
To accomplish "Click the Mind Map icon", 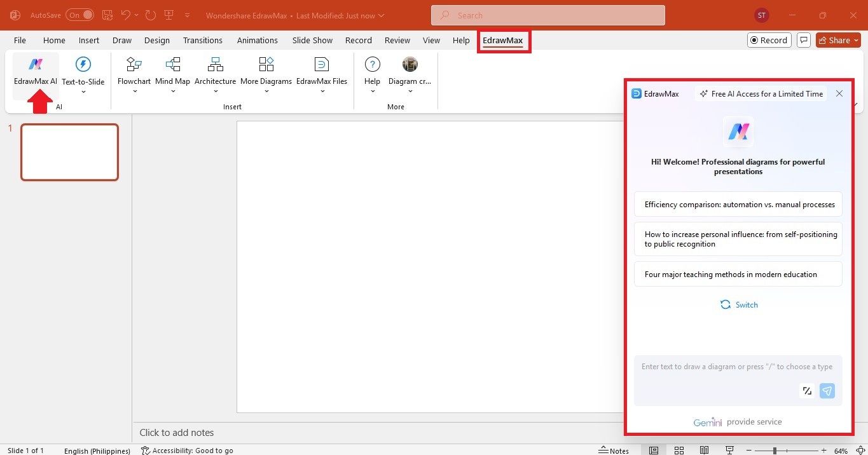I will coord(173,64).
